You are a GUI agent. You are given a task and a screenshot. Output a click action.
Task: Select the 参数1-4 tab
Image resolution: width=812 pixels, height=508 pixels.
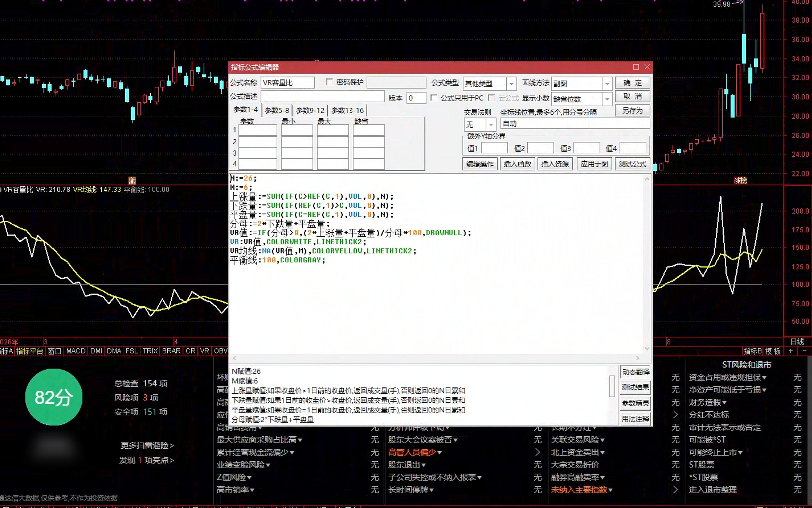(x=246, y=110)
